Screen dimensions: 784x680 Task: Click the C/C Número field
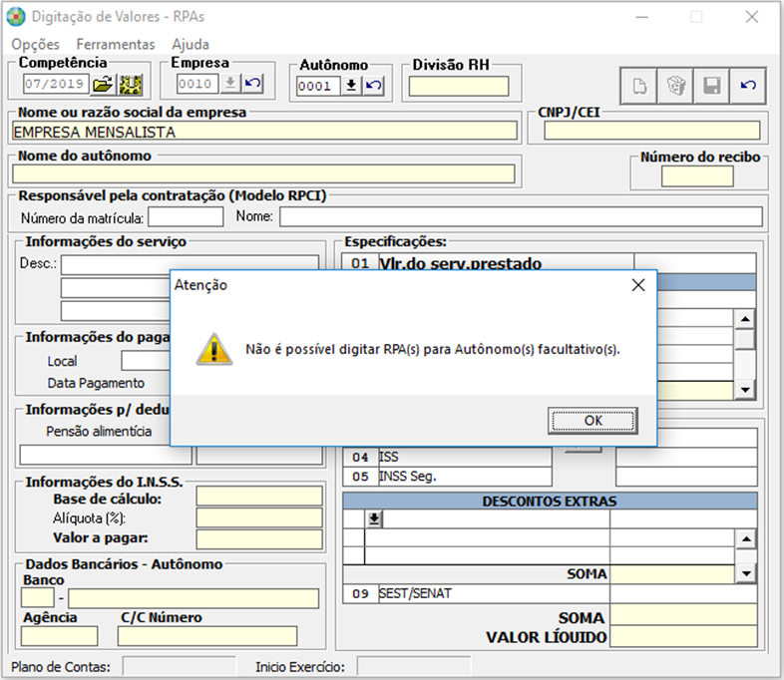click(207, 636)
